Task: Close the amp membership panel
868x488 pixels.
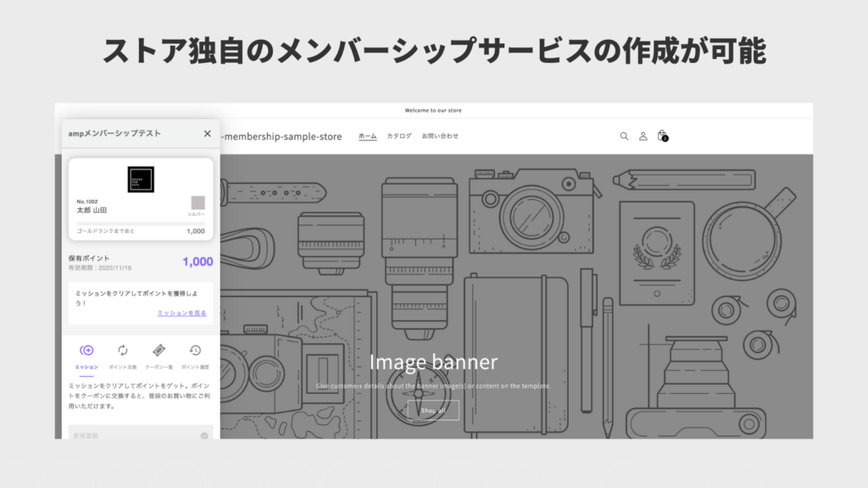Action: click(x=207, y=133)
